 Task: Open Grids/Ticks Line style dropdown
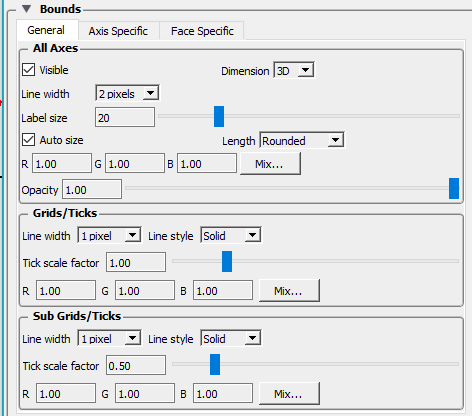click(x=231, y=236)
